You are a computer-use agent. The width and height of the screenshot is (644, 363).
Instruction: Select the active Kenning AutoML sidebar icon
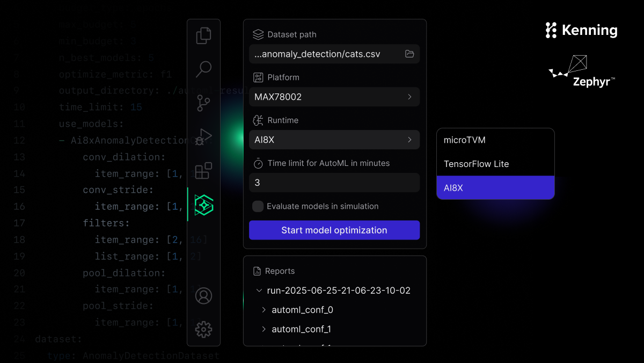click(203, 205)
